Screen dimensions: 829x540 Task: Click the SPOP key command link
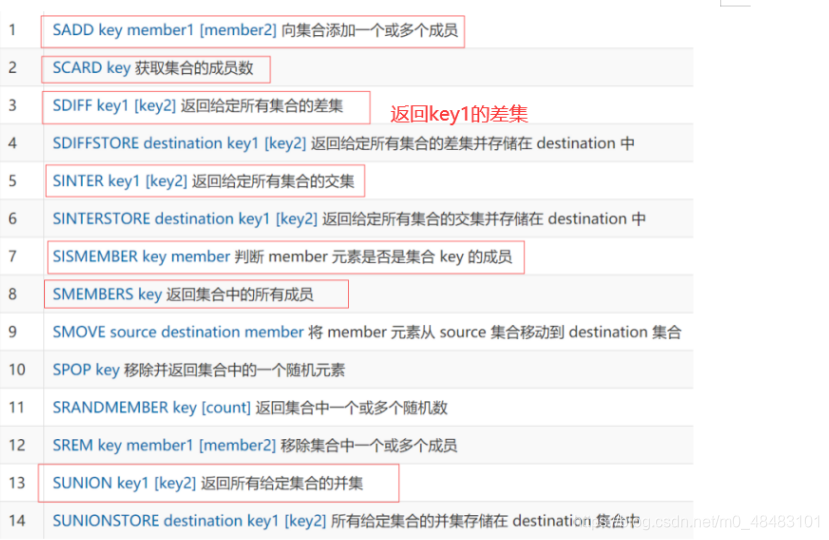(x=86, y=370)
